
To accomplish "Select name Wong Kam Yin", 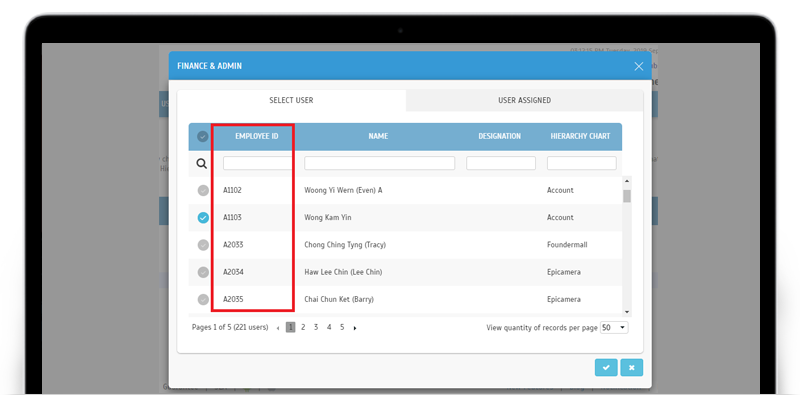I will [x=328, y=217].
